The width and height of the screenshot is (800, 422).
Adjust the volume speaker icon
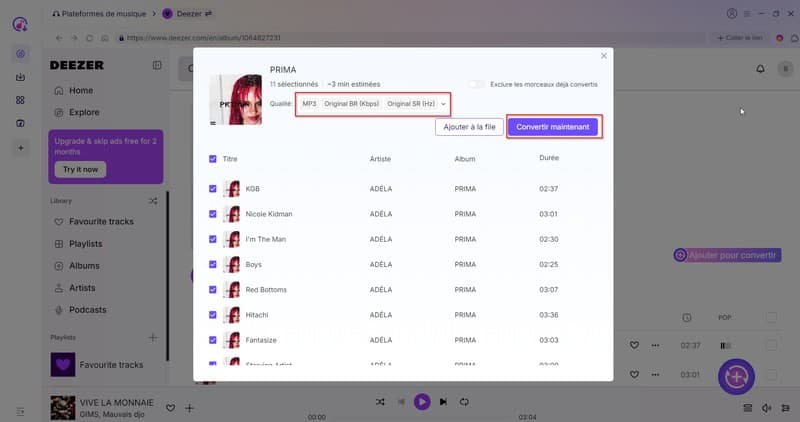click(766, 408)
